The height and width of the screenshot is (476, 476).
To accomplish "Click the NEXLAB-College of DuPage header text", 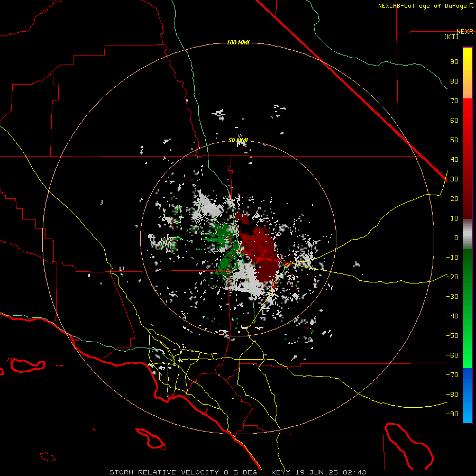I will tap(422, 6).
